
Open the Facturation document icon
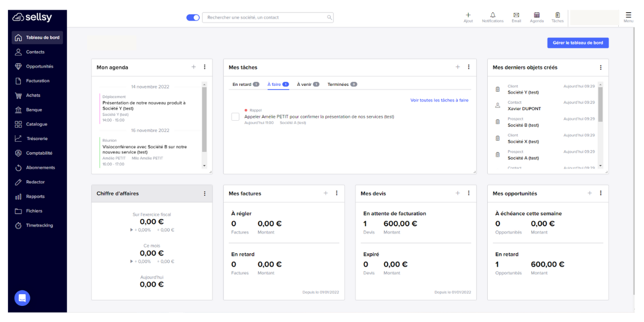coord(18,81)
